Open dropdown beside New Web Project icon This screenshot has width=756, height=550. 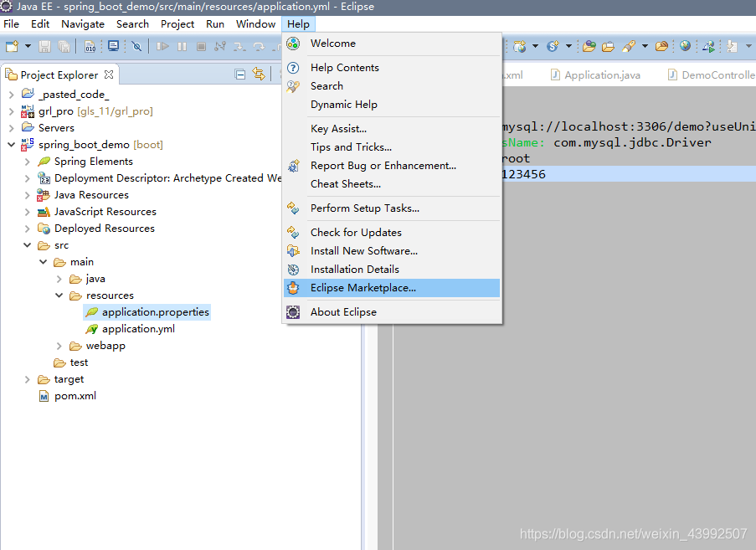(535, 46)
